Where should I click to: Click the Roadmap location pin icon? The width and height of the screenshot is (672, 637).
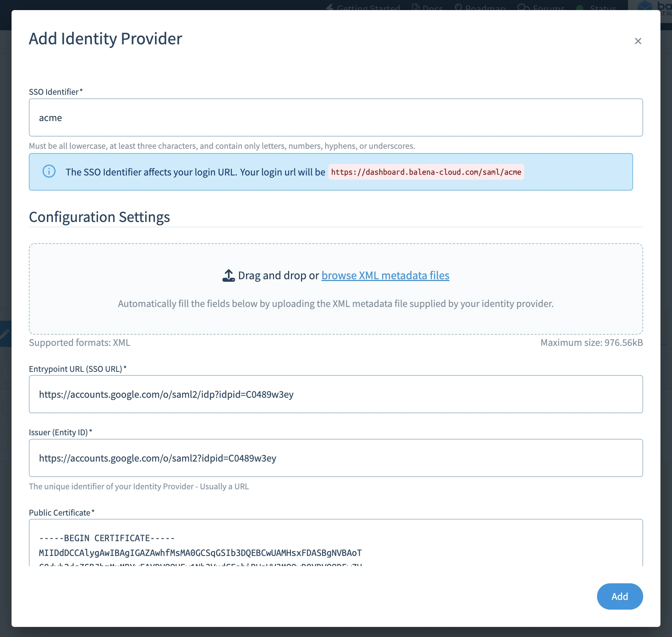point(458,7)
